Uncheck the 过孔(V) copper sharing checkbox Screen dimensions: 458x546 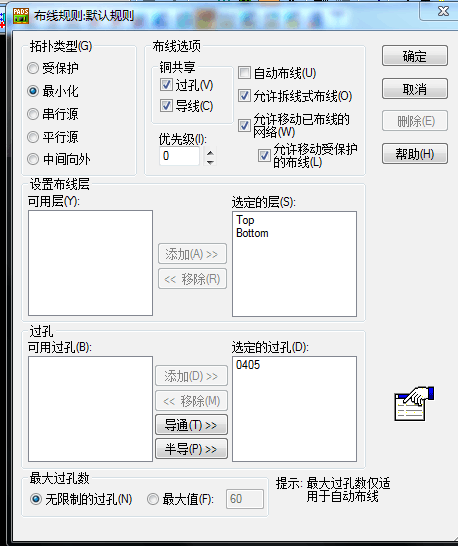point(166,85)
